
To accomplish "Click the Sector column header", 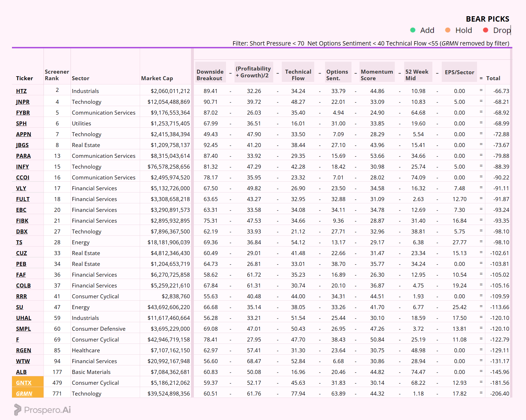I will click(x=81, y=78).
